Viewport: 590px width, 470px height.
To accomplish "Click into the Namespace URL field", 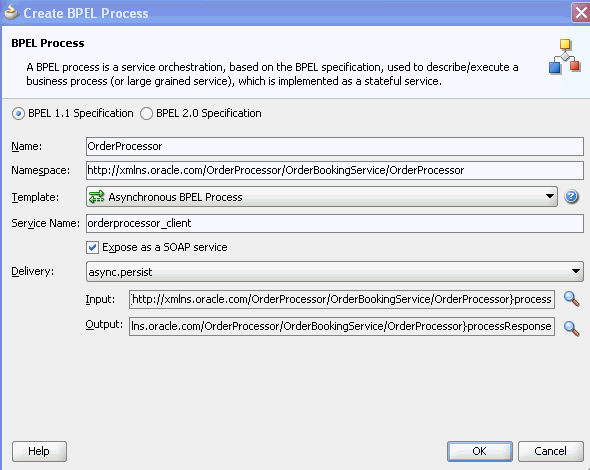I will pyautogui.click(x=335, y=170).
